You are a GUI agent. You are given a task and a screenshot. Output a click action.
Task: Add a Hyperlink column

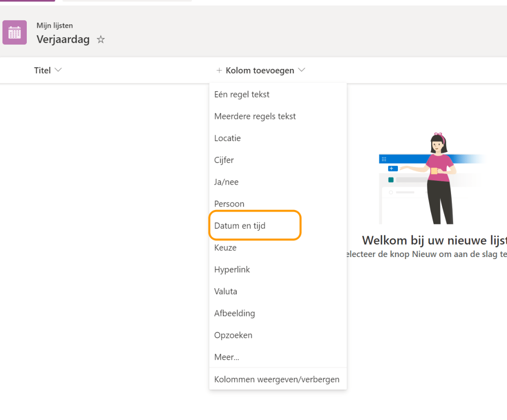tap(232, 269)
